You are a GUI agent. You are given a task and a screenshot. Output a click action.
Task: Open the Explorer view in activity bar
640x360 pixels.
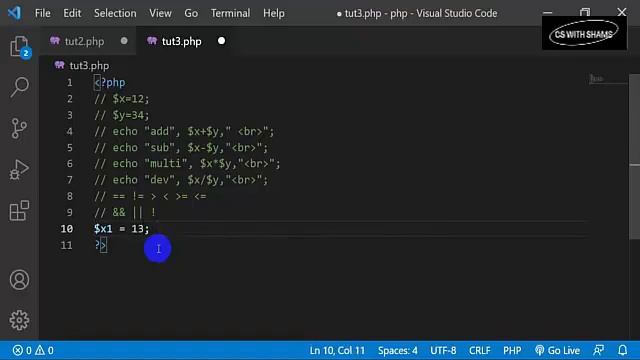click(19, 47)
